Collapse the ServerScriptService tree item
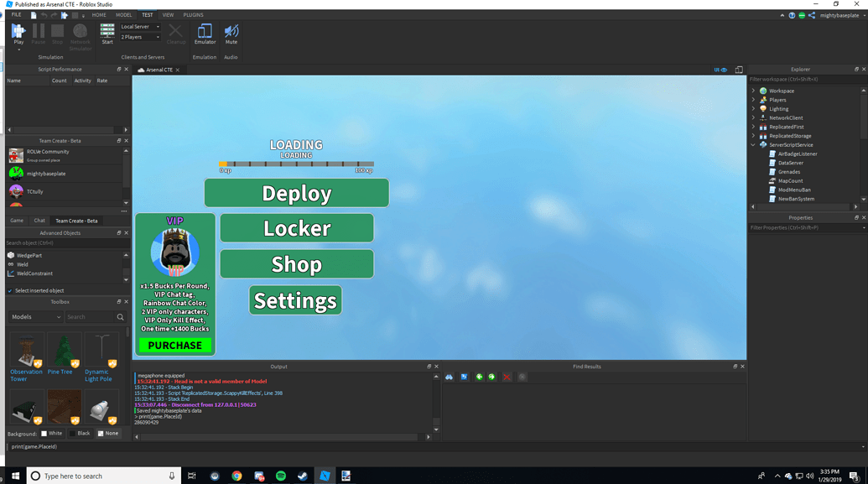Image resolution: width=868 pixels, height=484 pixels. [752, 144]
